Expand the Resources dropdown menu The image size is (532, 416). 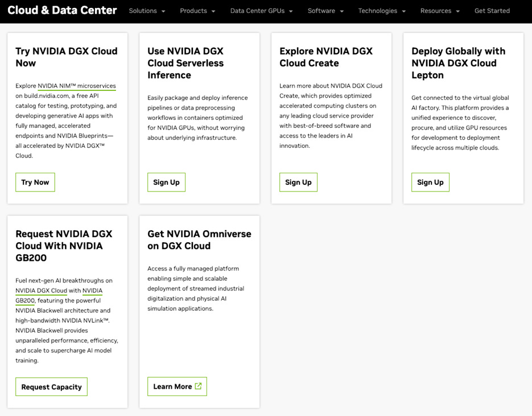pos(440,11)
